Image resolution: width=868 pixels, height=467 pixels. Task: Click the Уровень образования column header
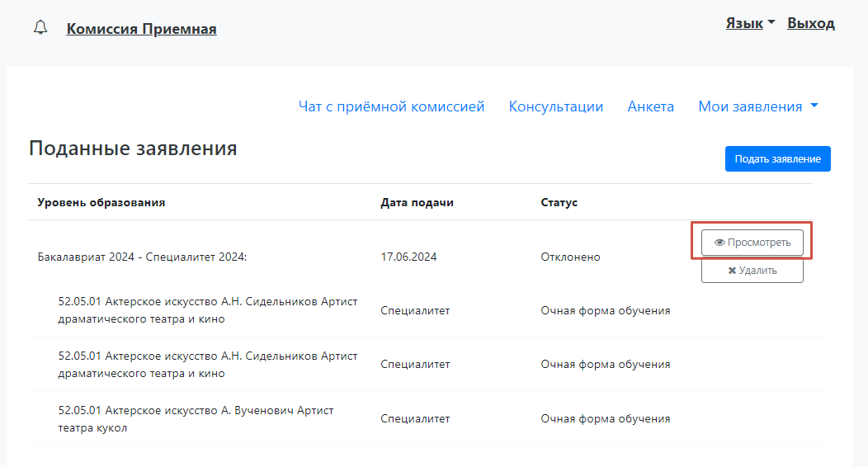tap(101, 202)
